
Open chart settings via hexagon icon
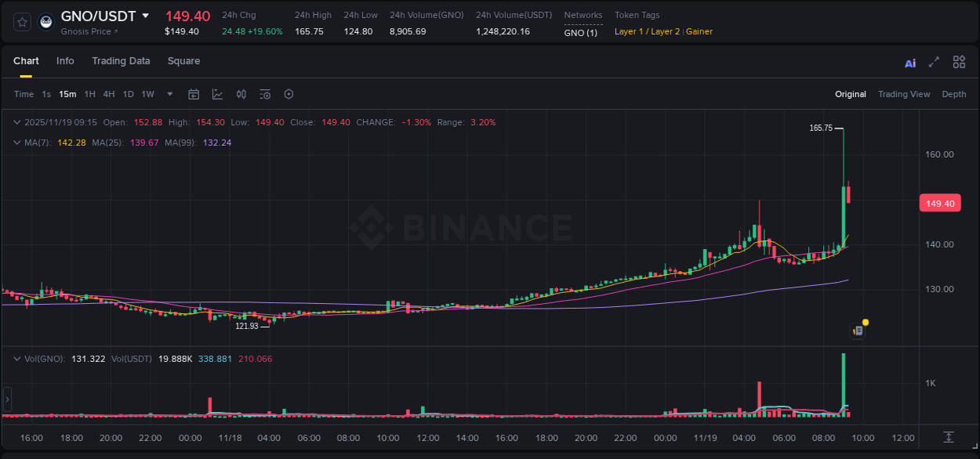pyautogui.click(x=289, y=94)
